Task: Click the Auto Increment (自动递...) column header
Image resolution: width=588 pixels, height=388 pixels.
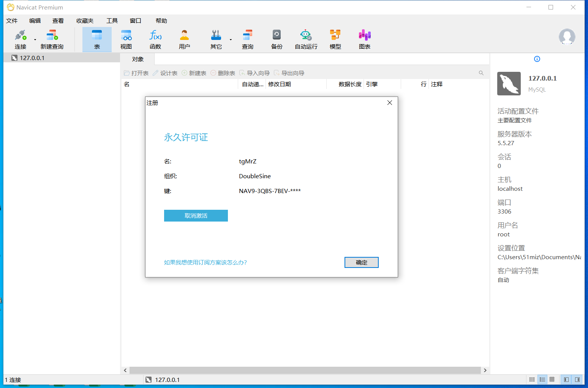Action: (252, 84)
